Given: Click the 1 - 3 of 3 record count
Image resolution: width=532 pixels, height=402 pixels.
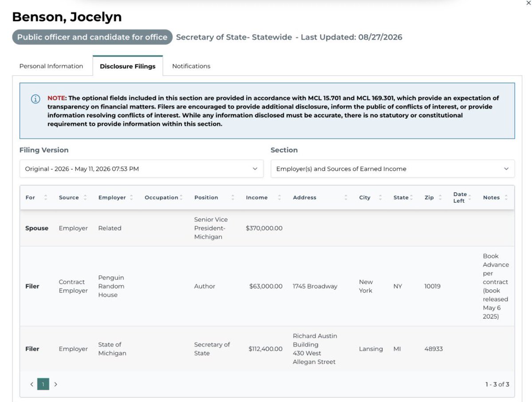Looking at the screenshot, I should [x=497, y=384].
